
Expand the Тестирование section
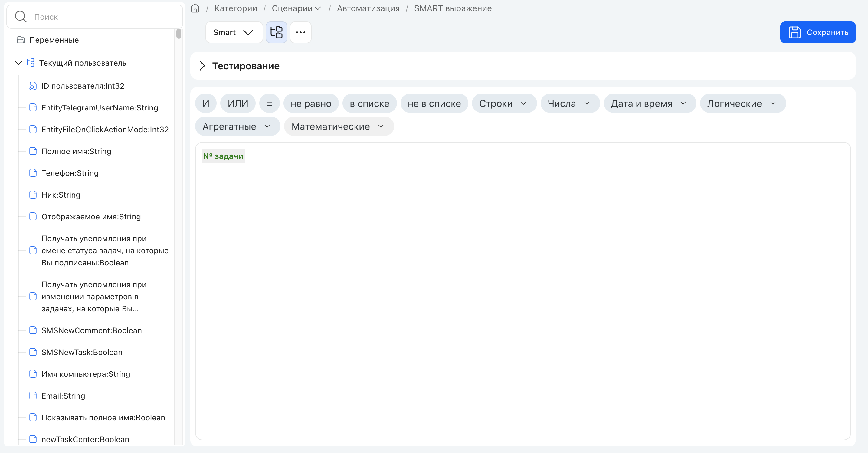(x=202, y=66)
